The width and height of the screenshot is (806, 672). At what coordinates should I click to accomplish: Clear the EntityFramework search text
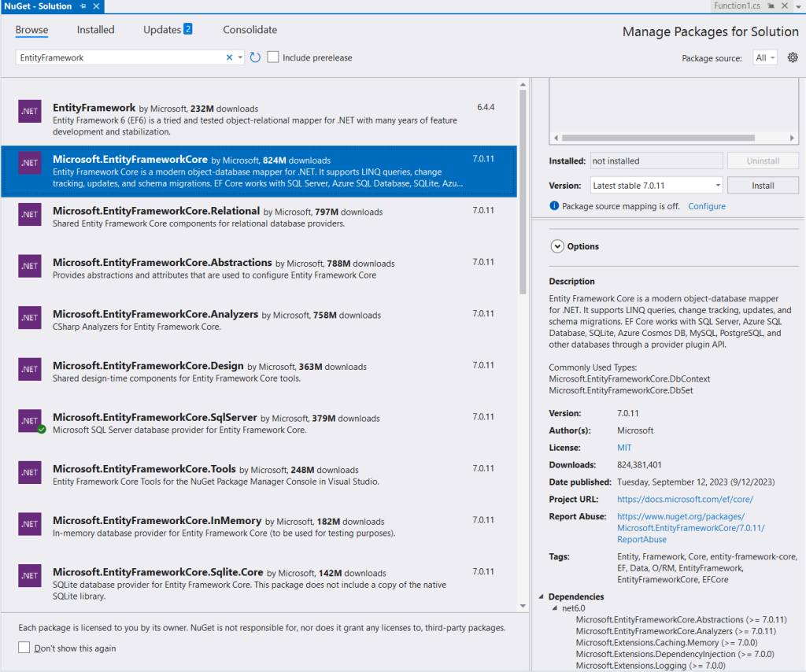point(229,57)
